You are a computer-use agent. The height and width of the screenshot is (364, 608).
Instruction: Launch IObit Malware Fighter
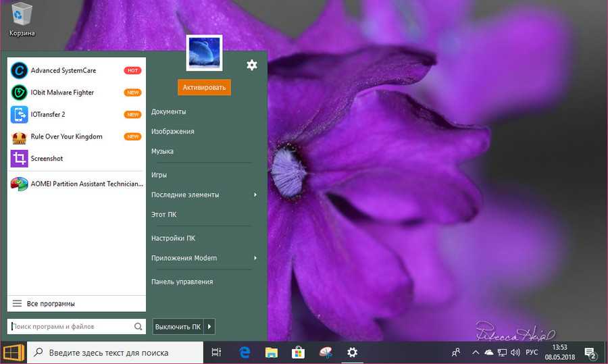coord(62,93)
